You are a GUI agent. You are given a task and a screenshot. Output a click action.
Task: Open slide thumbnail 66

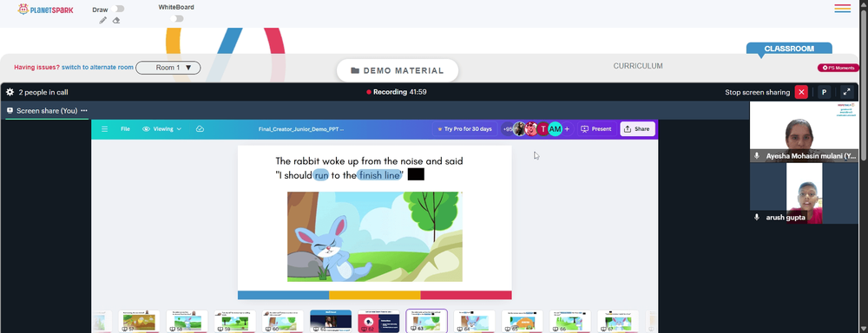coord(570,322)
